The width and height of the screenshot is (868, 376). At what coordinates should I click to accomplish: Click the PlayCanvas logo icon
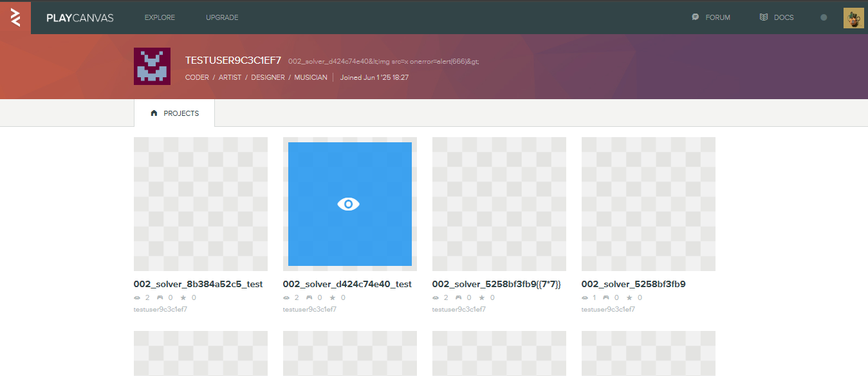pos(15,17)
